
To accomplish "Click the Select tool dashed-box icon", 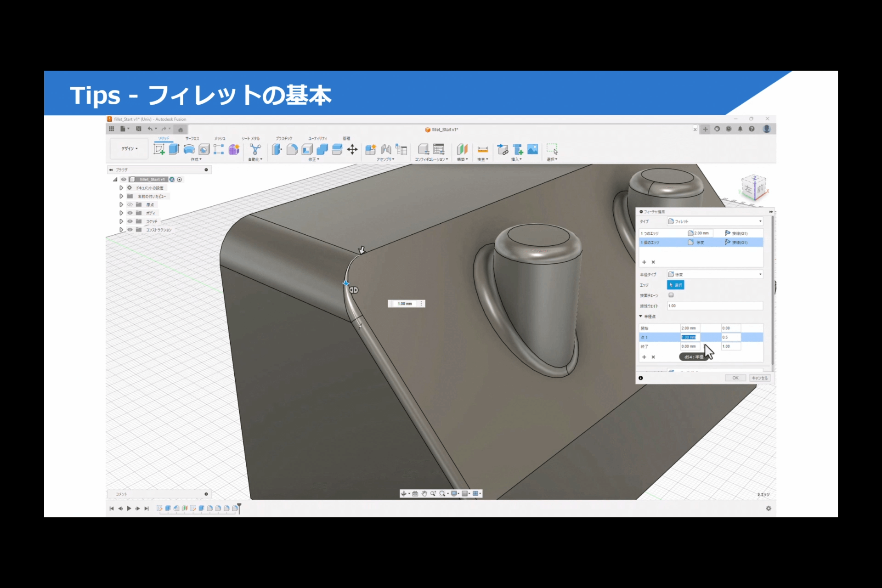I will point(552,149).
